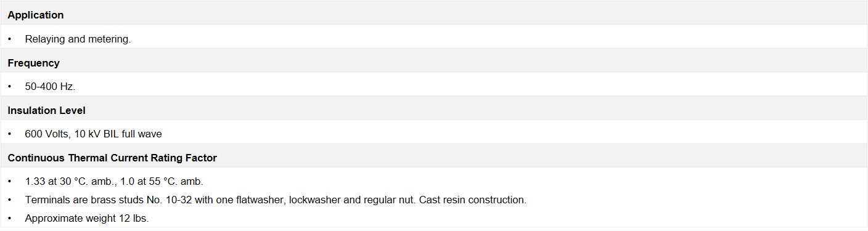Click the Application section header
Screen dimensions: 868x231
point(433,15)
